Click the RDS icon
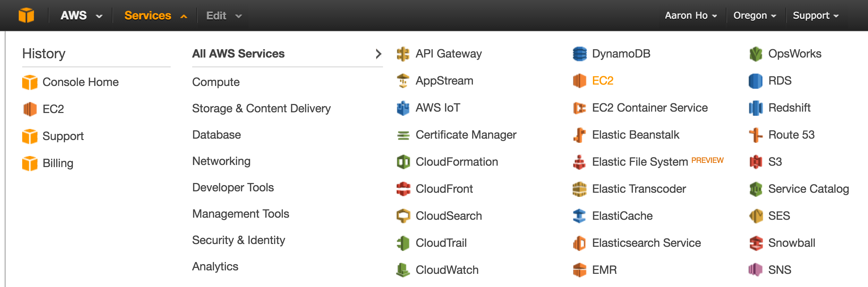868x287 pixels. [756, 81]
